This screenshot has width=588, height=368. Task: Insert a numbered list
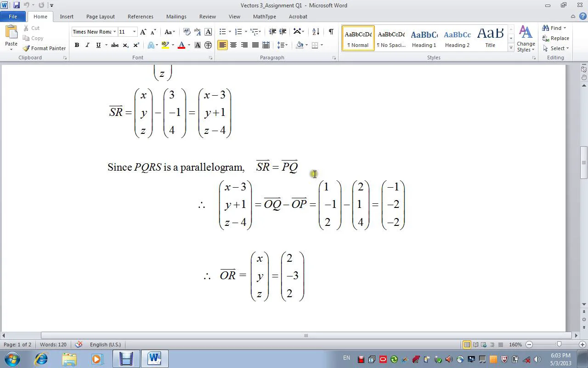point(238,32)
